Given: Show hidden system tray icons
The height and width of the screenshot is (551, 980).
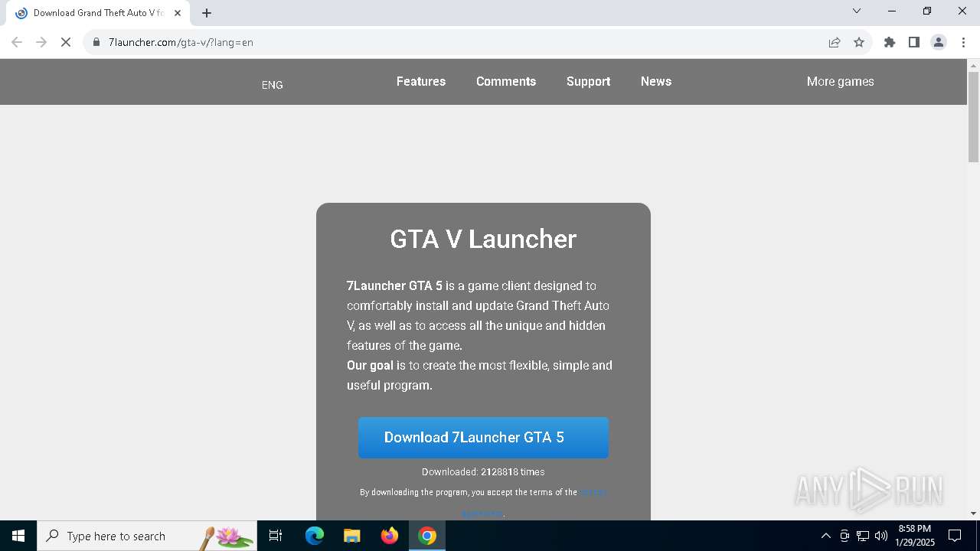Looking at the screenshot, I should point(825,536).
